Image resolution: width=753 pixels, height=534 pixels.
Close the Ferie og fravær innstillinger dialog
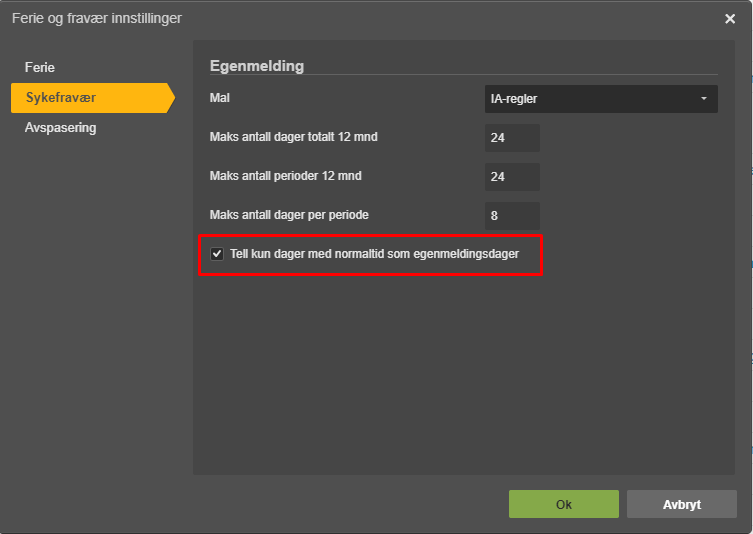click(x=729, y=19)
